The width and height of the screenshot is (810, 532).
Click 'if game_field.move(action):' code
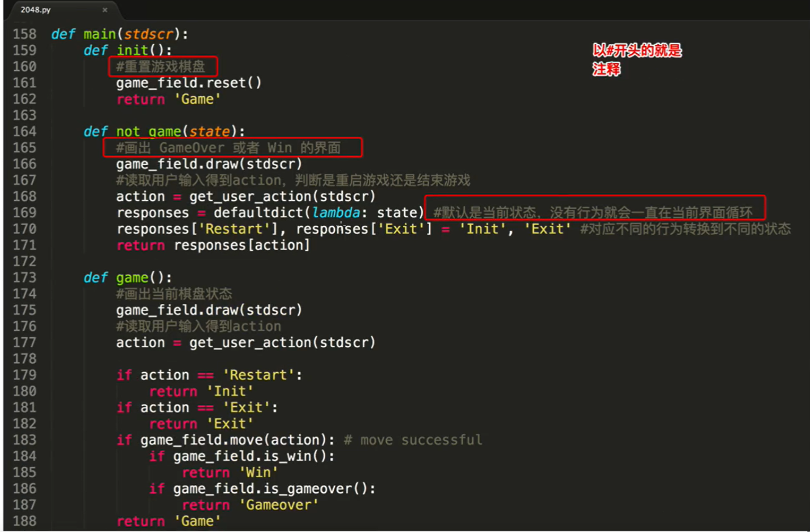click(x=226, y=440)
